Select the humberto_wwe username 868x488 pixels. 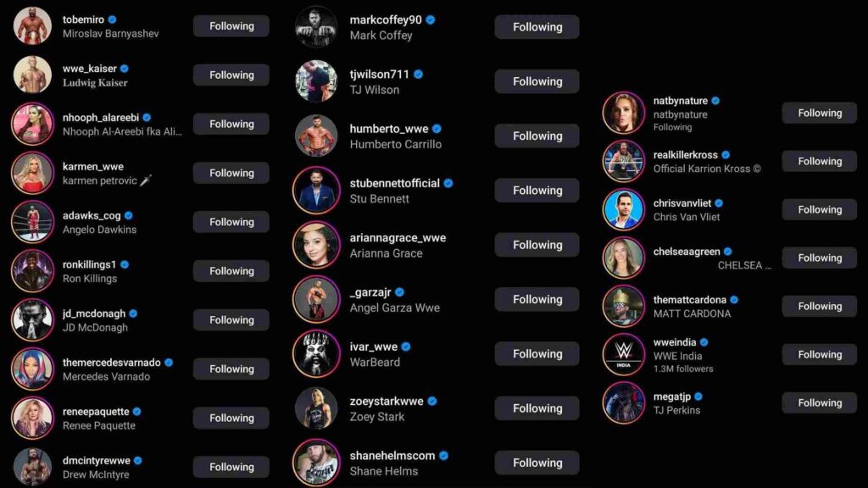point(388,129)
